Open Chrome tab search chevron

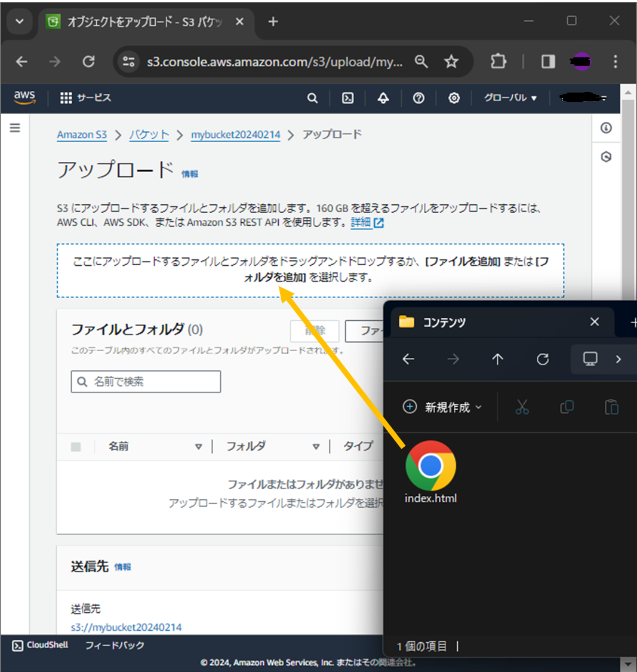[20, 22]
